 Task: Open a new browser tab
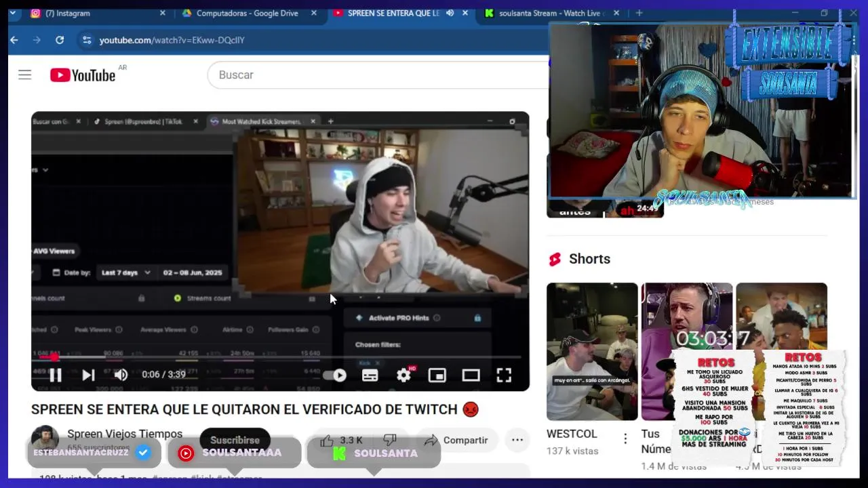coord(639,13)
